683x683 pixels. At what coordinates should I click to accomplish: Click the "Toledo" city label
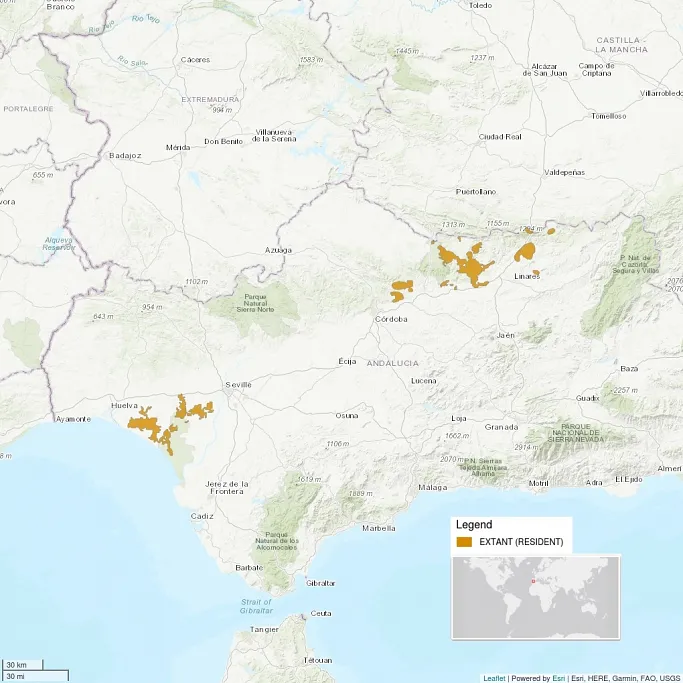click(x=480, y=6)
